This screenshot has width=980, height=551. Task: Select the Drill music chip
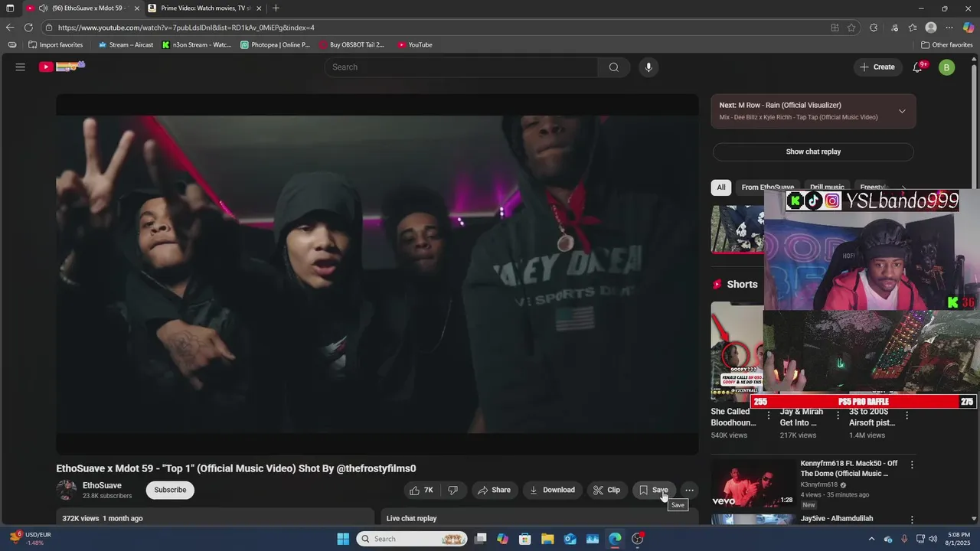click(827, 187)
